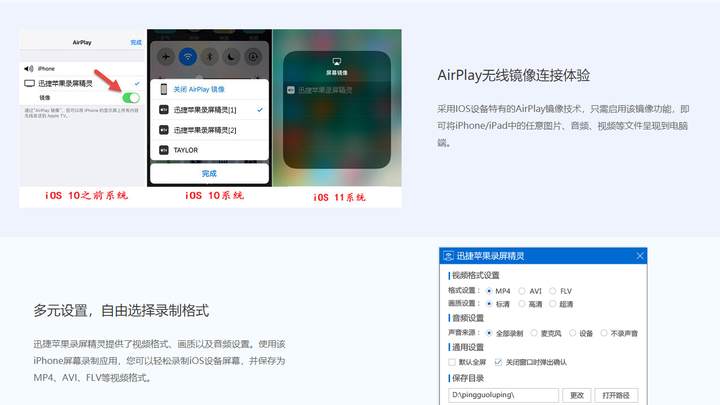
Task: Click the iOS 11系统 caption
Action: (x=339, y=197)
